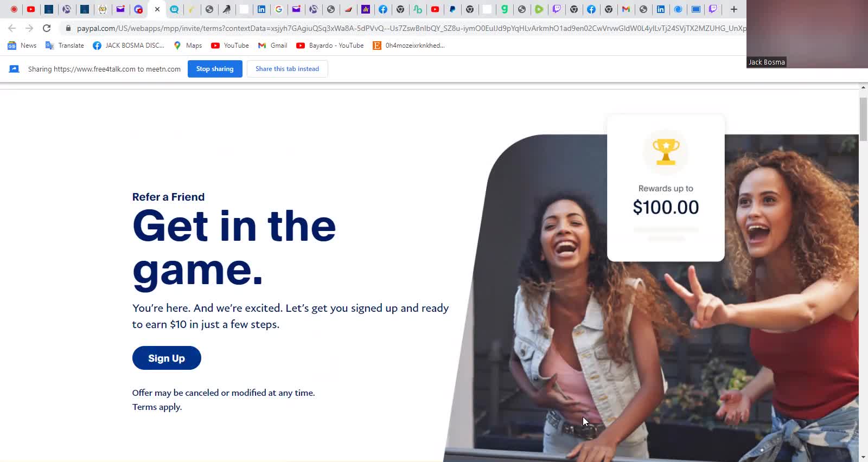Switch to the PayPal logo tab
The height and width of the screenshot is (462, 868).
[x=452, y=9]
